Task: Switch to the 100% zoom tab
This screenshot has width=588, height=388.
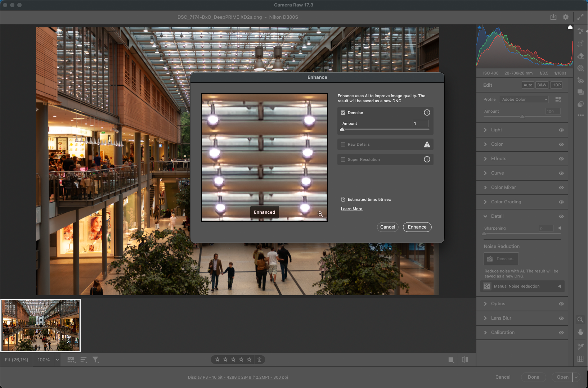Action: pyautogui.click(x=44, y=360)
